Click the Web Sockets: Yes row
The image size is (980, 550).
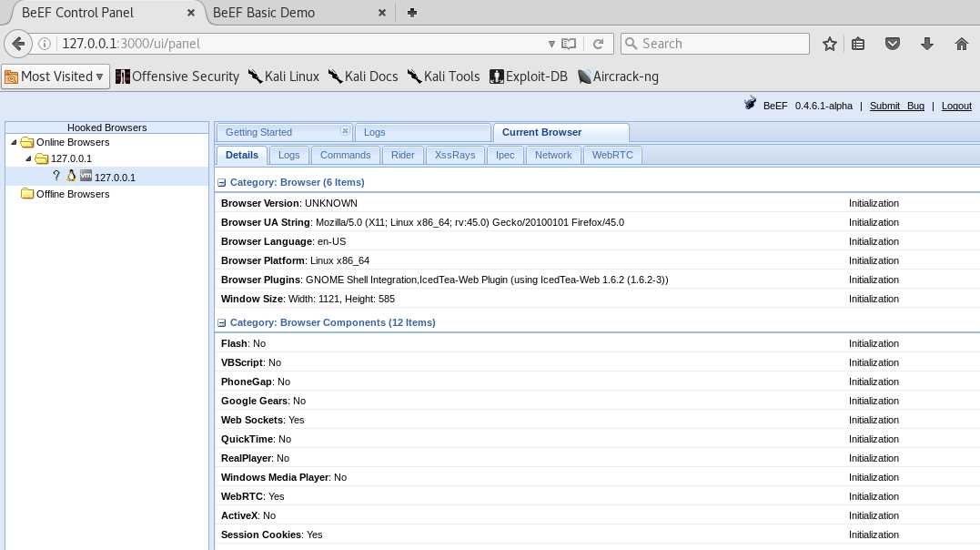point(597,420)
